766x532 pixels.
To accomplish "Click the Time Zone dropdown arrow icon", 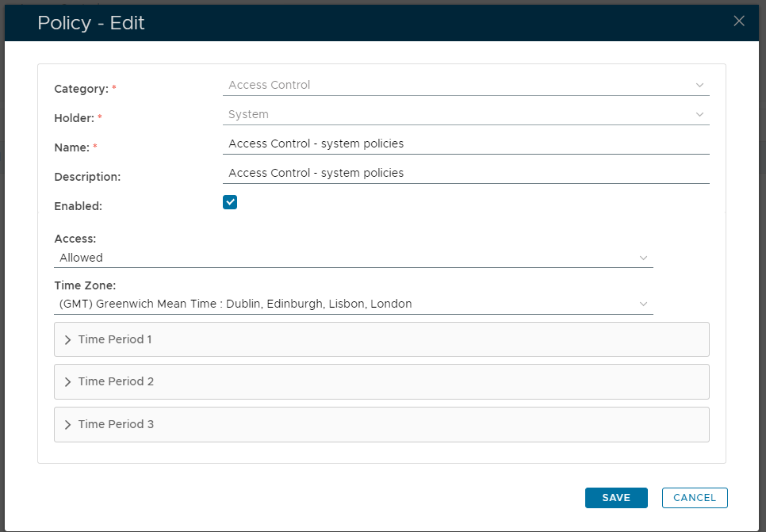I will (x=643, y=304).
